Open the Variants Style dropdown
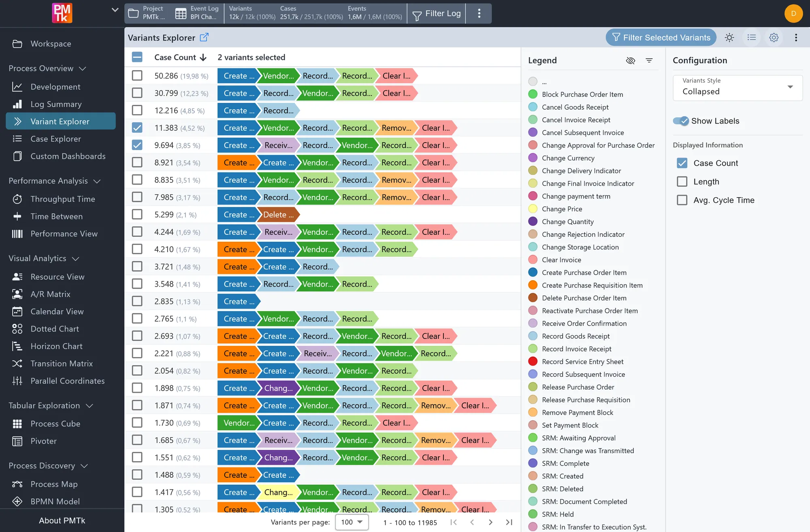The height and width of the screenshot is (532, 810). click(x=738, y=87)
